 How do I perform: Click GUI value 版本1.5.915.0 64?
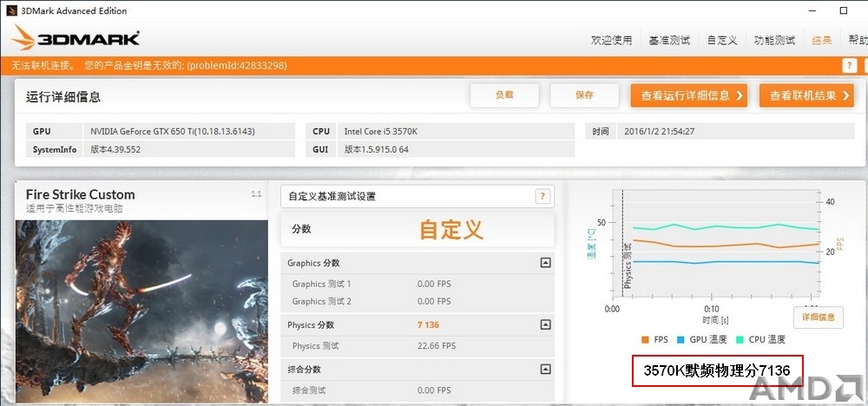[377, 149]
